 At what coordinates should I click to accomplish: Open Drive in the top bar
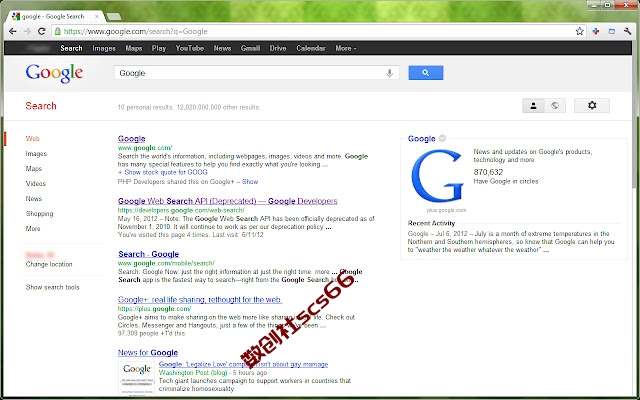(x=278, y=48)
